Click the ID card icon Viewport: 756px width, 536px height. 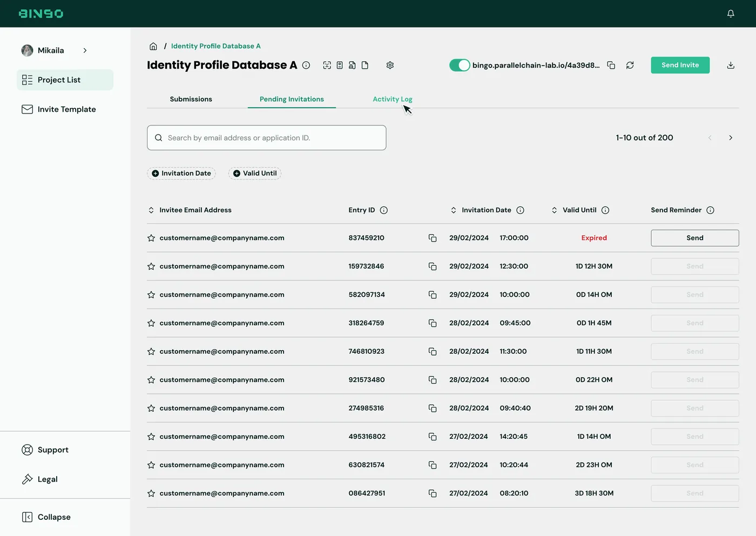point(340,65)
